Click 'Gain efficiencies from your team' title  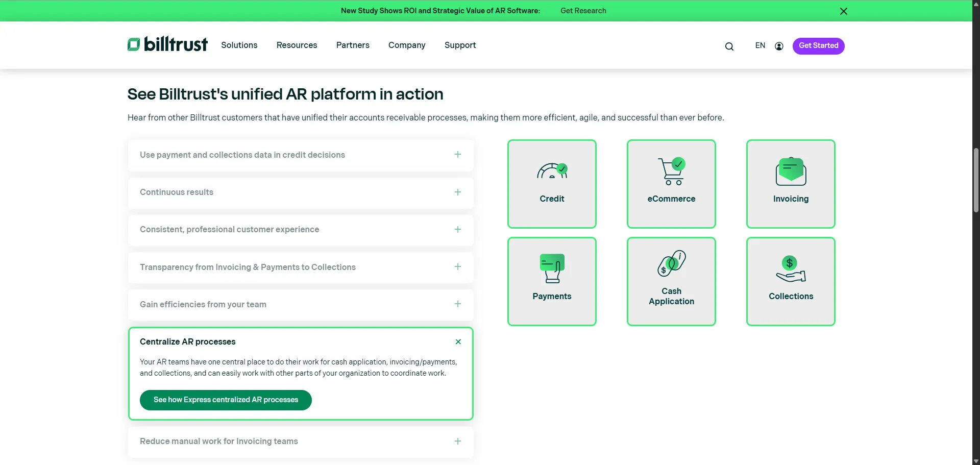click(x=203, y=305)
